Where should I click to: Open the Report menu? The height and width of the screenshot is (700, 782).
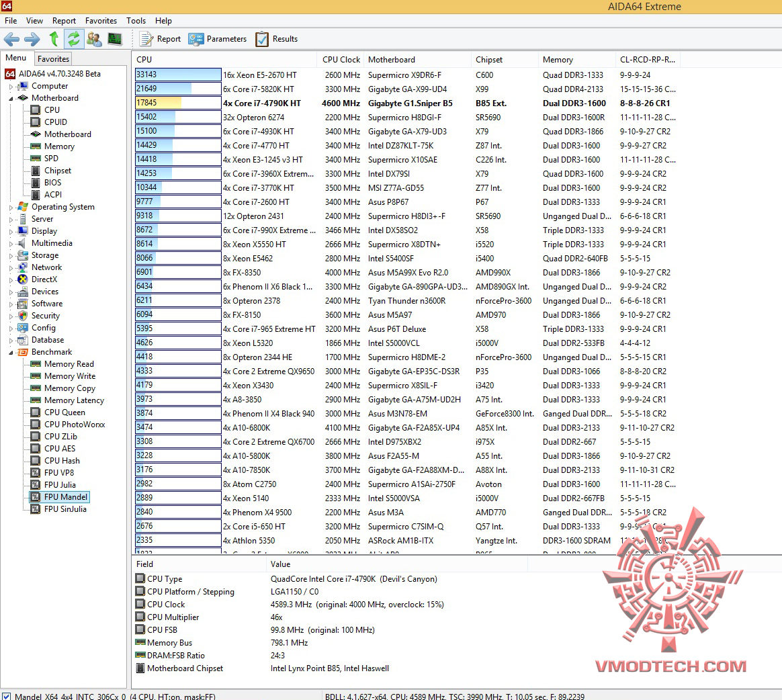pos(64,20)
